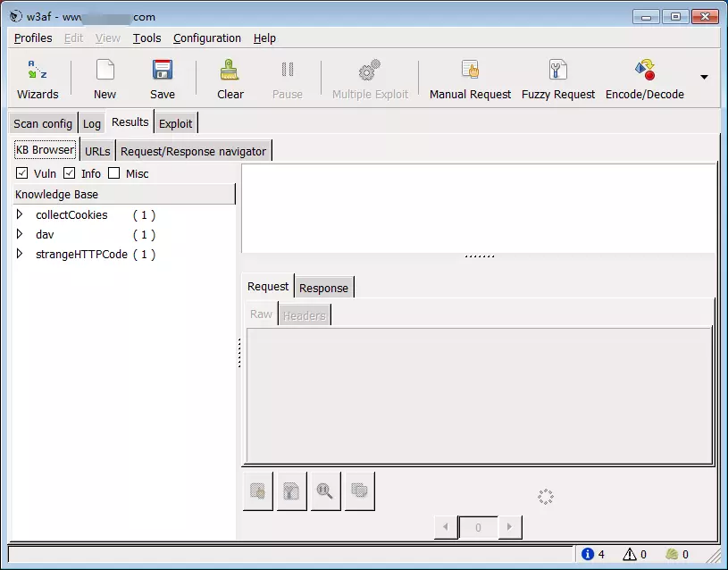Open the Help menu

(264, 38)
